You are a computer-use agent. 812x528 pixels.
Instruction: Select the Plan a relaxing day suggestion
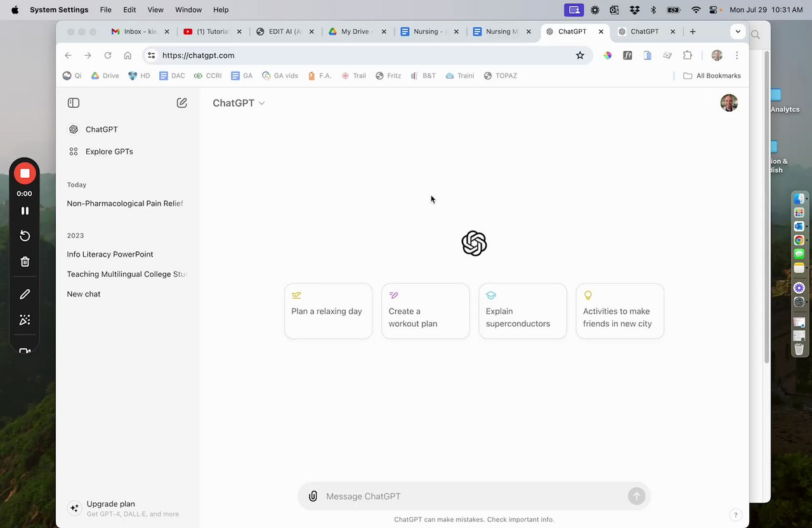point(329,311)
